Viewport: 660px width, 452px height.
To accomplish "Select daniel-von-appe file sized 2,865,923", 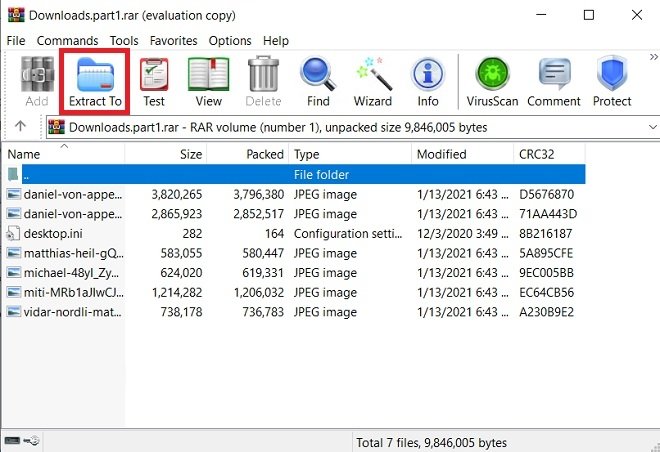I will (x=295, y=214).
